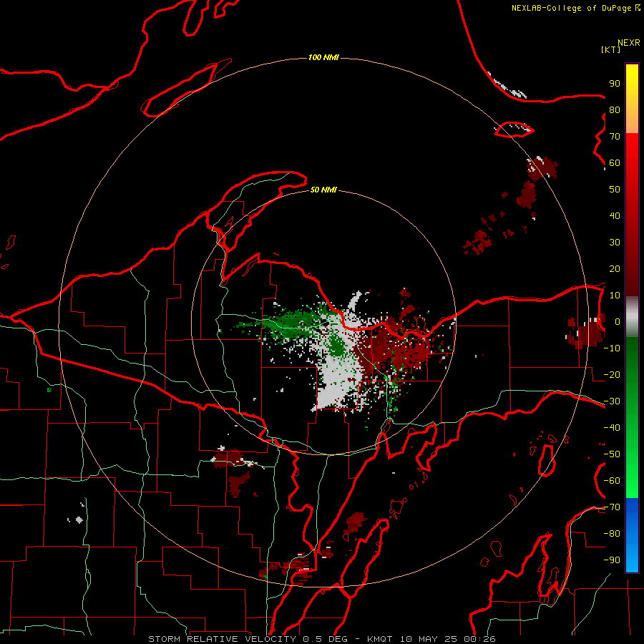Image resolution: width=644 pixels, height=644 pixels.
Task: Click the Storm Relative Velocity product caption
Action: [x=321, y=639]
